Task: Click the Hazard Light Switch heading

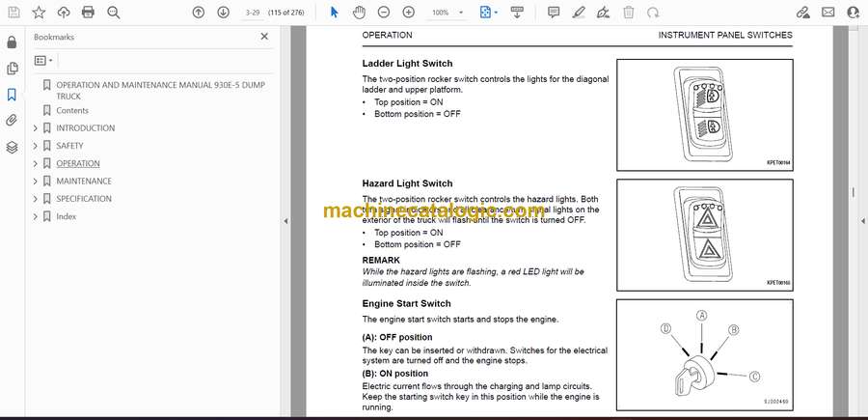Action: click(x=407, y=183)
